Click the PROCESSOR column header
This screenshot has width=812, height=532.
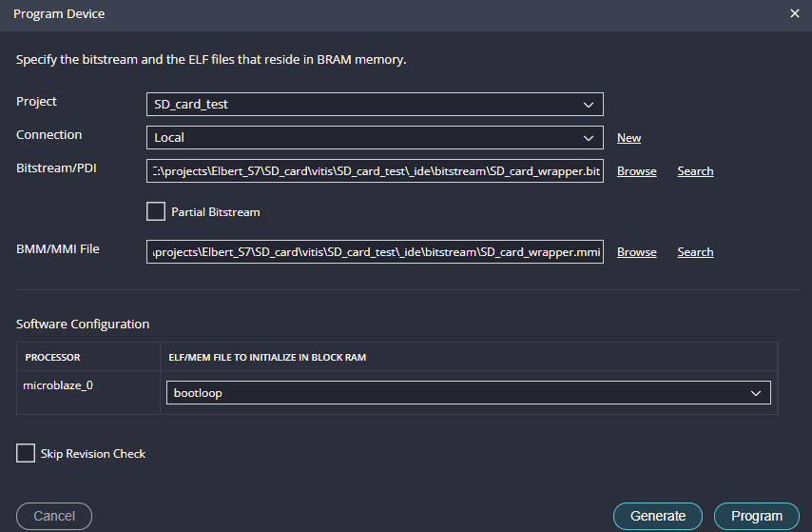(51, 357)
